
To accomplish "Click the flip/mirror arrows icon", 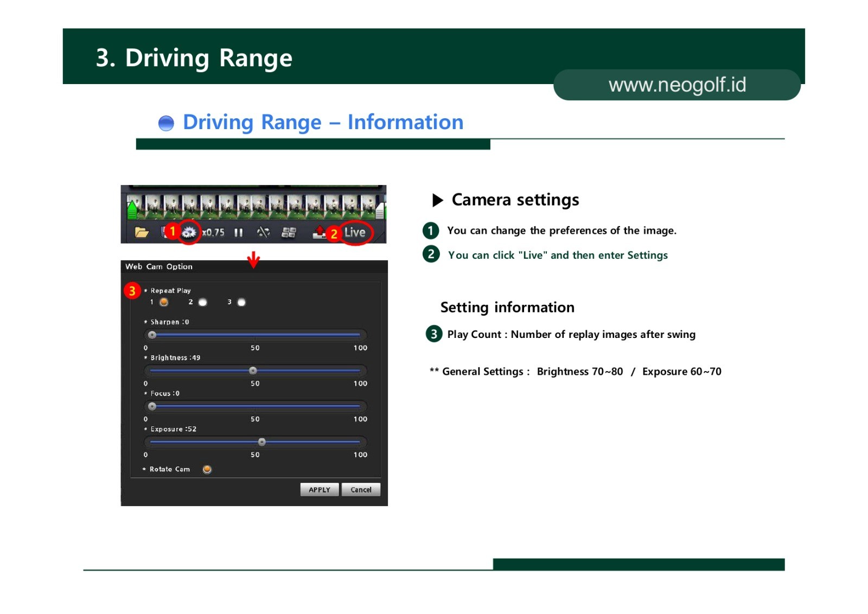I will (x=263, y=233).
